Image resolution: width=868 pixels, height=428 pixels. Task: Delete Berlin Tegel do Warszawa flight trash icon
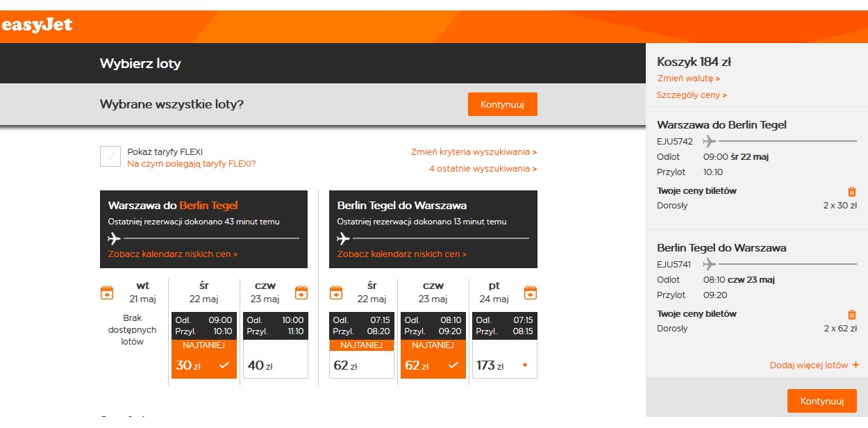(852, 315)
